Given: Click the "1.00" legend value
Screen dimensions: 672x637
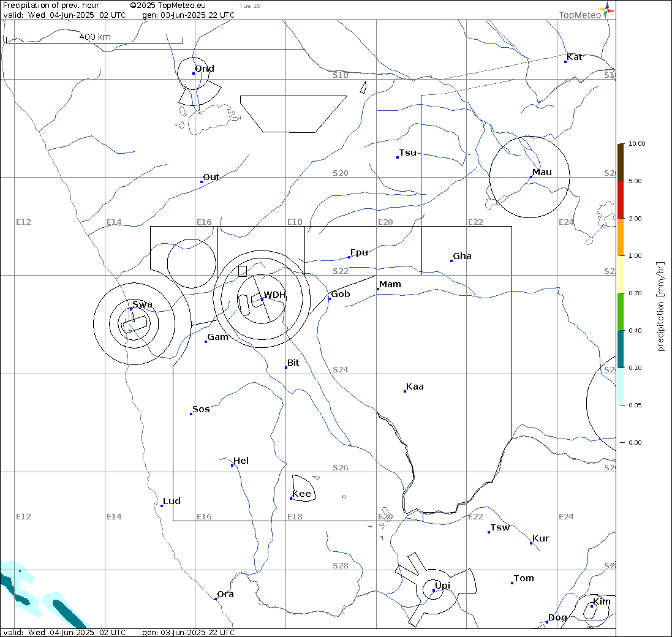Looking at the screenshot, I should coord(635,256).
